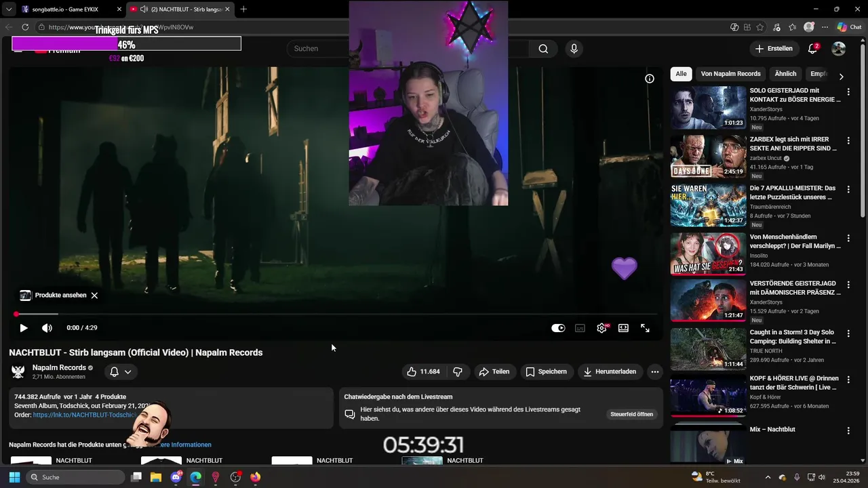The height and width of the screenshot is (488, 868).
Task: Open a new browser tab
Action: click(x=243, y=9)
